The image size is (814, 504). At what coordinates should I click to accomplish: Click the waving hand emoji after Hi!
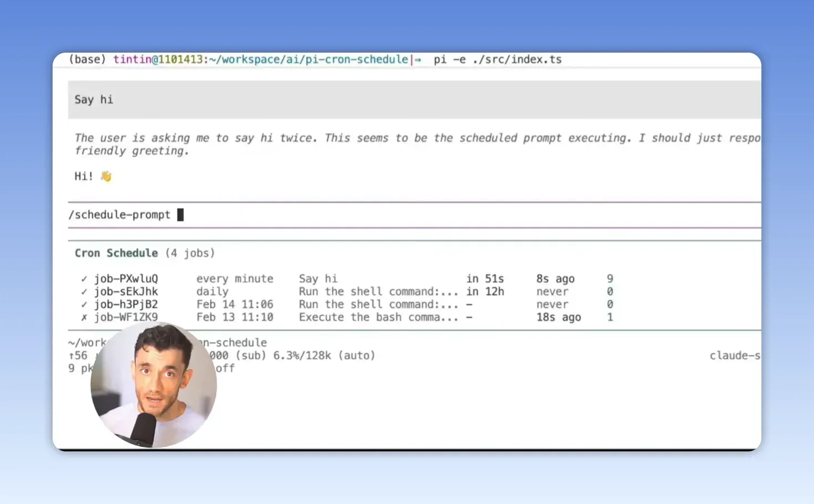click(106, 176)
